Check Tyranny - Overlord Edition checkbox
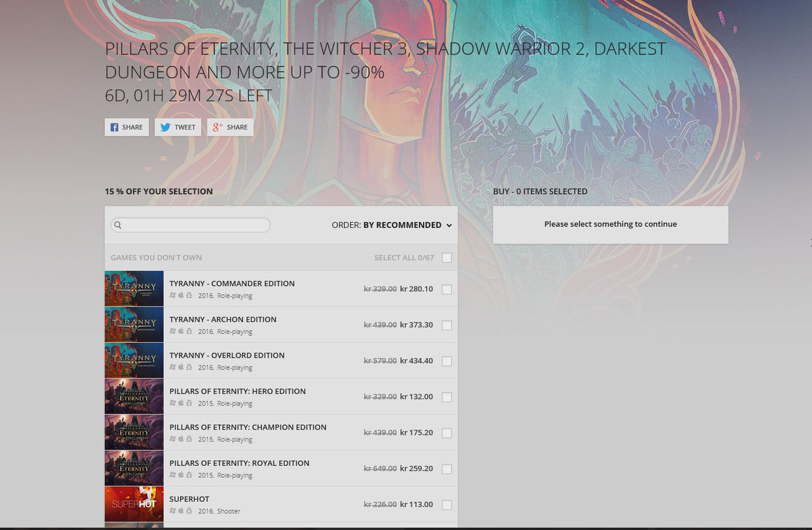 (447, 361)
